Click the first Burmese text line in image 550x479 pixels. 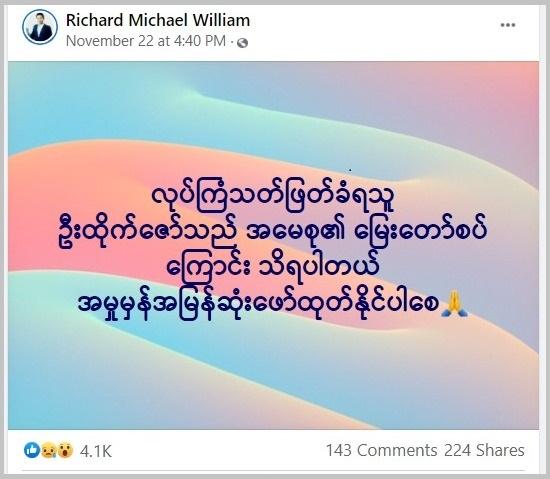274,198
